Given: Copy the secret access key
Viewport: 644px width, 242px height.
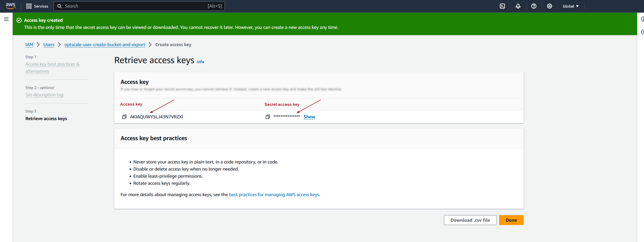Looking at the screenshot, I should coord(268,117).
